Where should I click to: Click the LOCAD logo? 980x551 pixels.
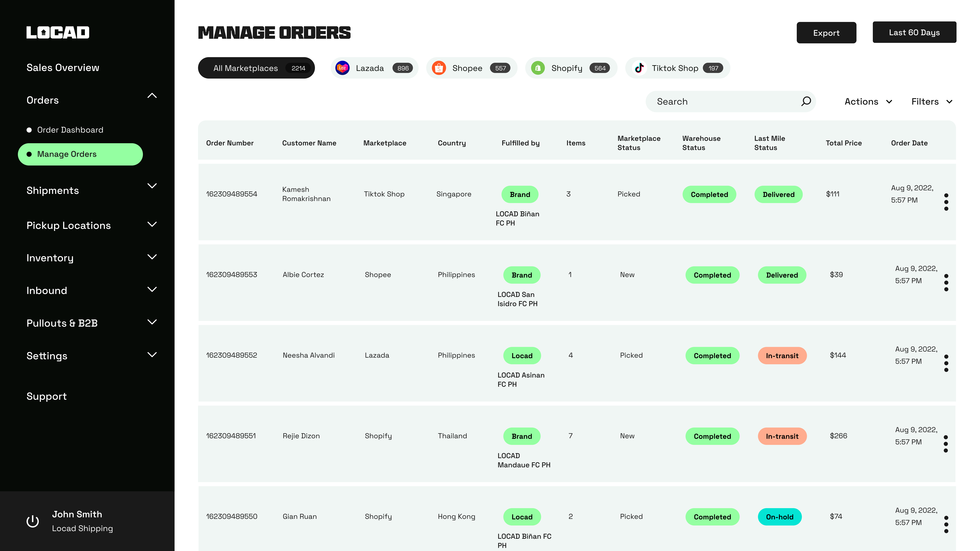58,32
